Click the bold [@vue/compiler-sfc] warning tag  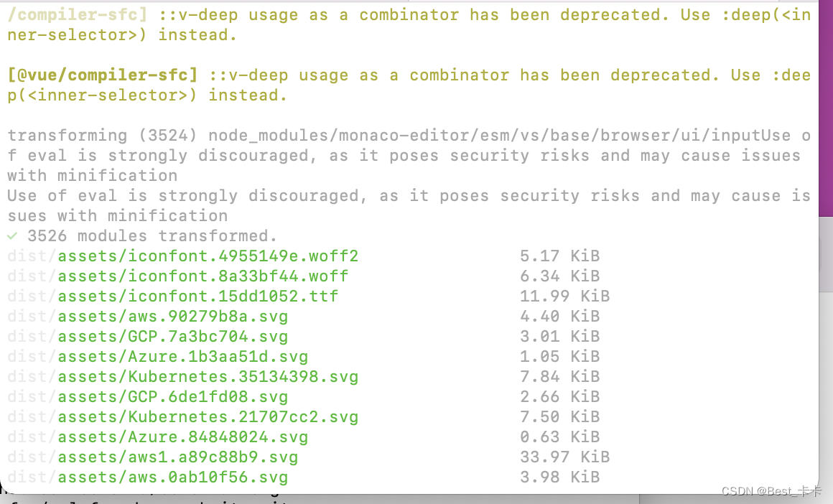[102, 75]
